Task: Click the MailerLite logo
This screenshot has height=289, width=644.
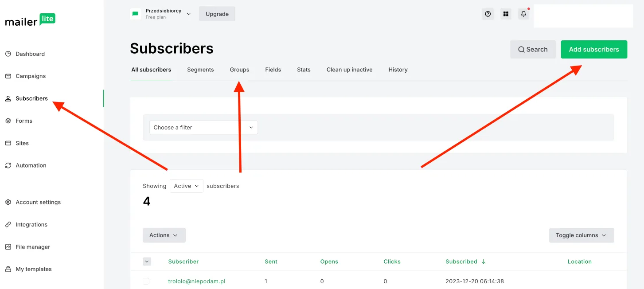Action: click(x=30, y=20)
